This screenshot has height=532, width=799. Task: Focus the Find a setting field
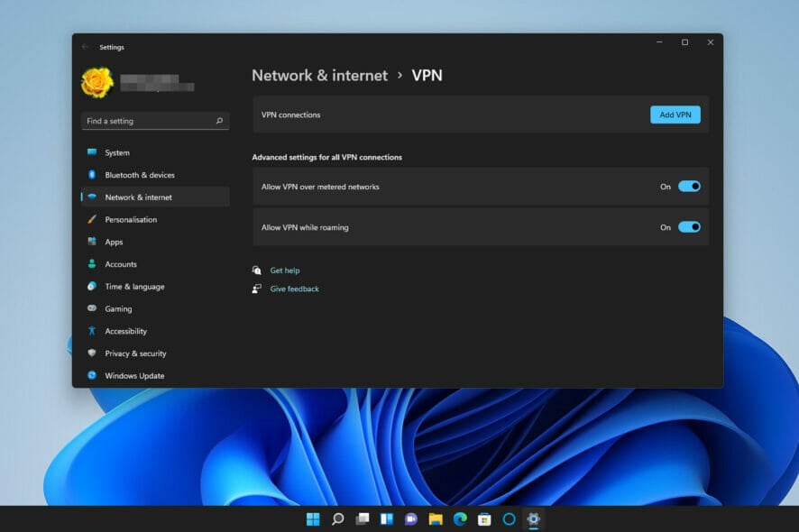[x=155, y=121]
